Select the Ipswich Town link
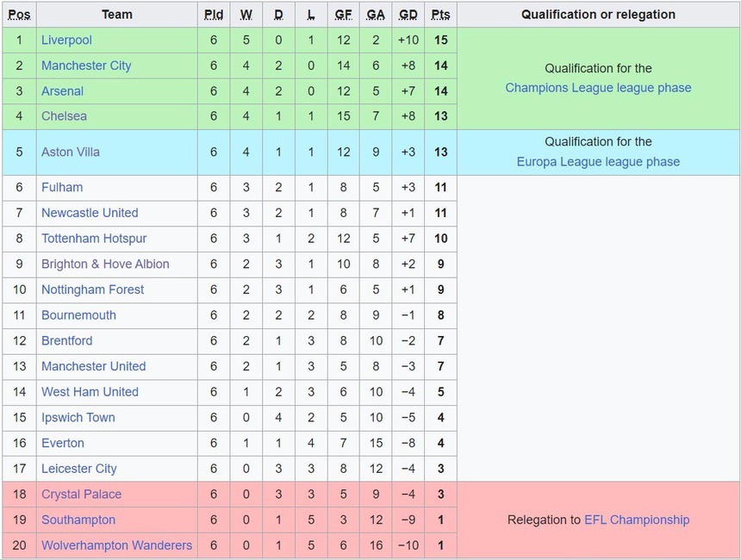 pyautogui.click(x=78, y=418)
